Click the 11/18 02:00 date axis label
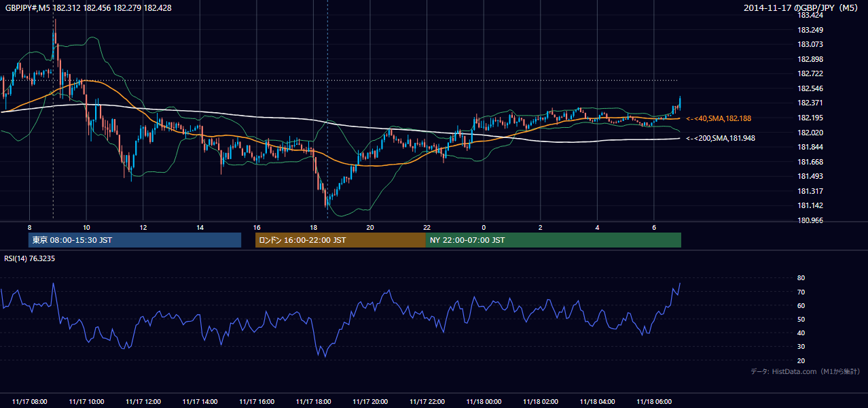 pyautogui.click(x=541, y=402)
